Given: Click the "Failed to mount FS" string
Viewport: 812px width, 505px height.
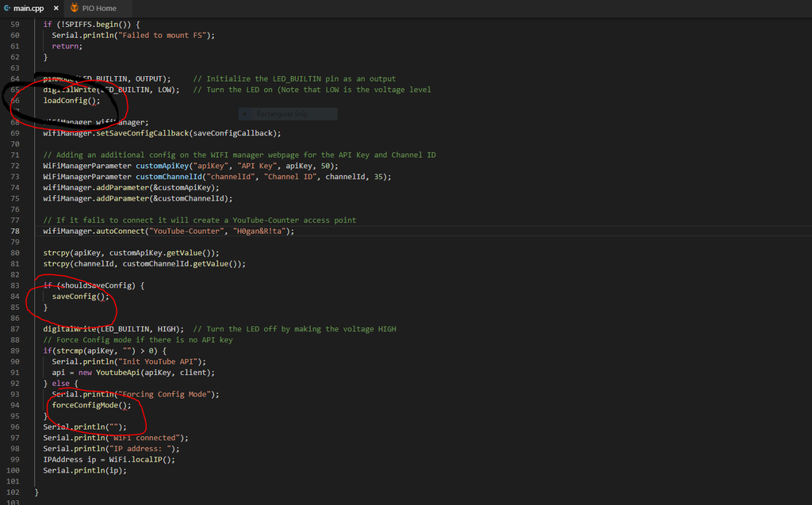Looking at the screenshot, I should pos(167,35).
